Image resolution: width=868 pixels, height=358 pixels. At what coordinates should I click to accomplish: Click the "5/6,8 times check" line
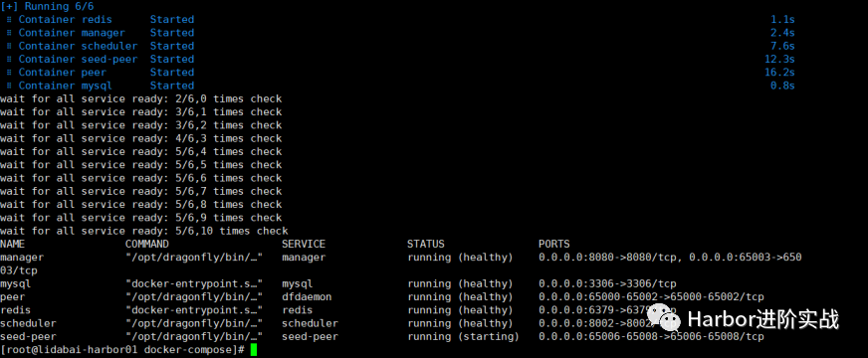(x=141, y=205)
